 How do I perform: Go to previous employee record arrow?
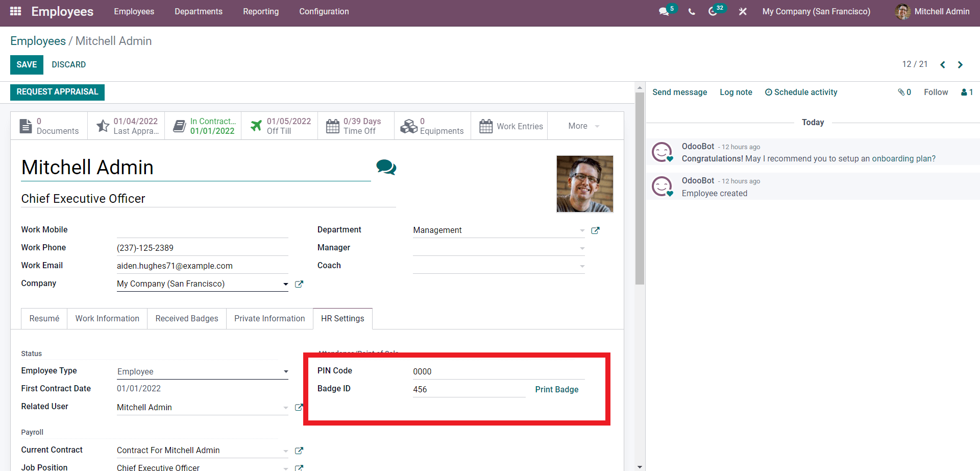click(x=943, y=64)
